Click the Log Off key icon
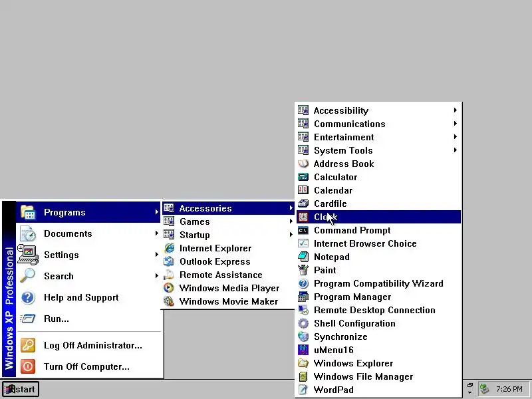This screenshot has height=399, width=532. 28,345
